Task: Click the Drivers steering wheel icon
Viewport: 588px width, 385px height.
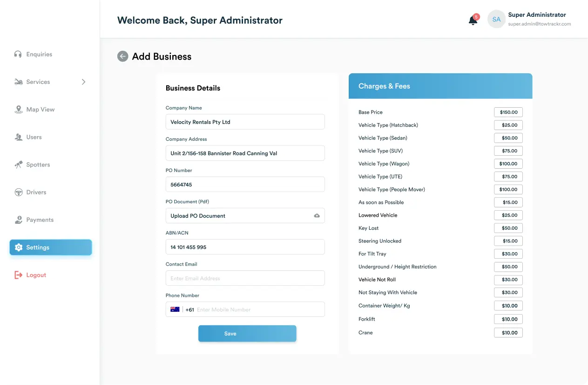Action: click(x=19, y=192)
